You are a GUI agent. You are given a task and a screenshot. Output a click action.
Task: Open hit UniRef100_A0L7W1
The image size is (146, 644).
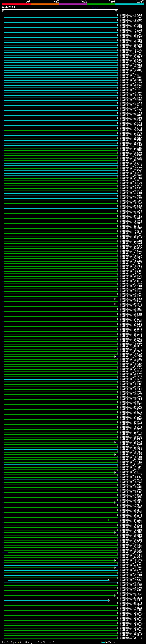[131, 533]
